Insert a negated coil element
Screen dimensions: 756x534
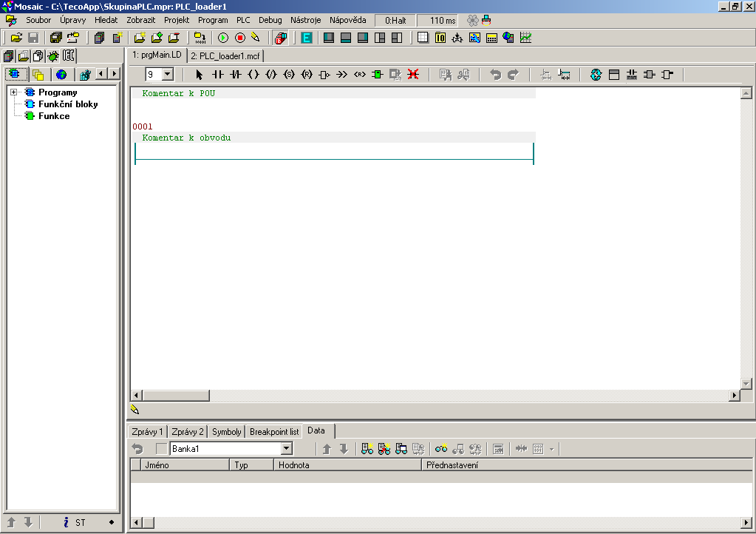tap(271, 74)
